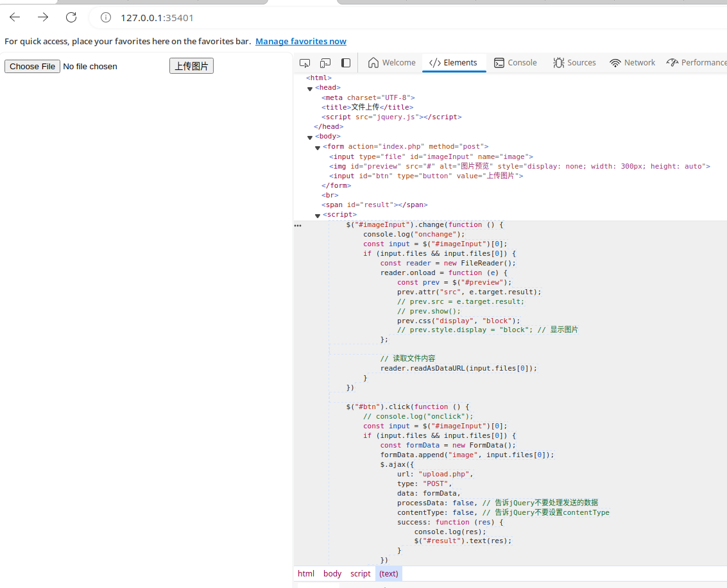Screen dimensions: 727x588
Task: Click the url: "upload.php" code line
Action: pyautogui.click(x=435, y=474)
